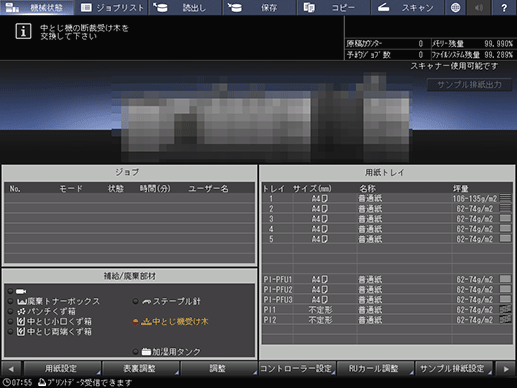Switch to the コピー tab
Image resolution: width=517 pixels, height=388 pixels.
334,7
